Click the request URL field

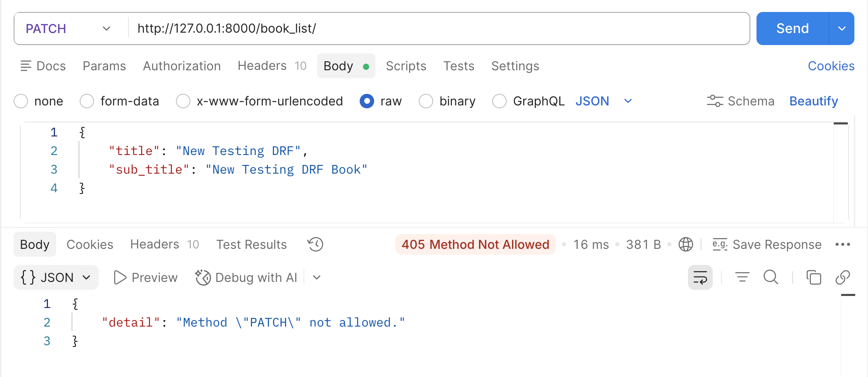(x=439, y=29)
